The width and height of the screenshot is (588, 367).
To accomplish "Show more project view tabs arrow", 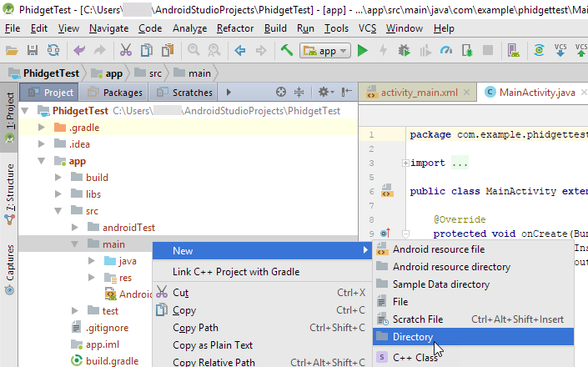I will pos(229,93).
